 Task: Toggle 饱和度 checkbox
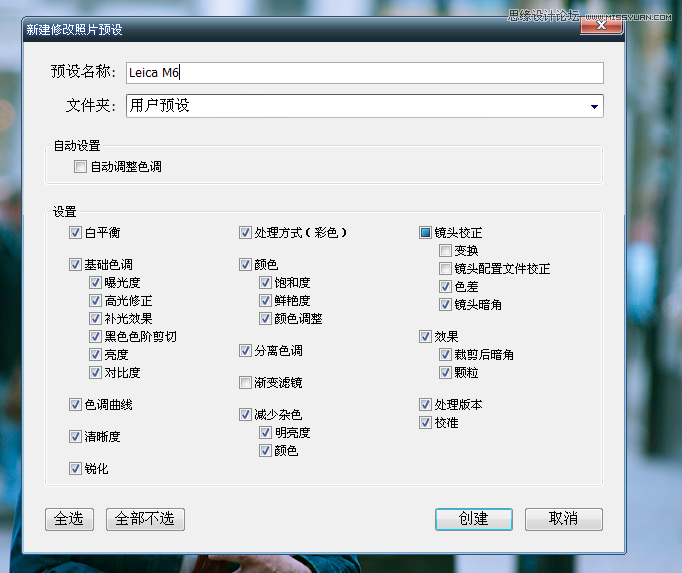tap(265, 282)
